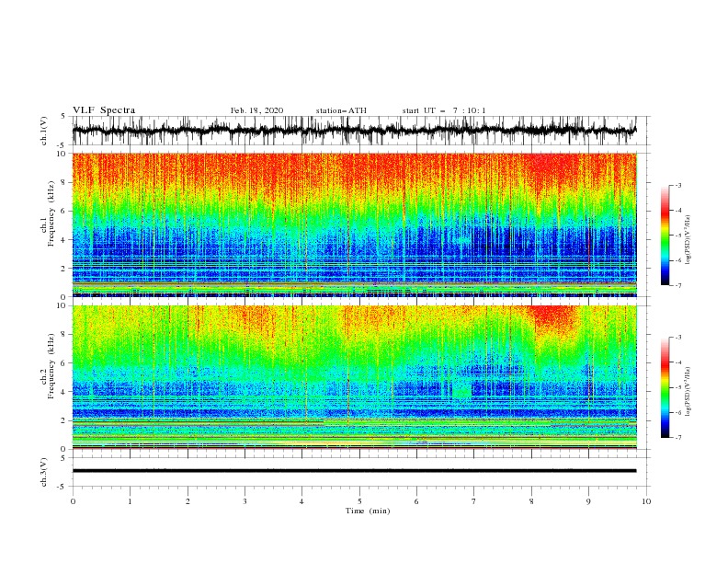Click time axis tick label "3"
The height and width of the screenshot is (563, 728).
click(x=245, y=501)
